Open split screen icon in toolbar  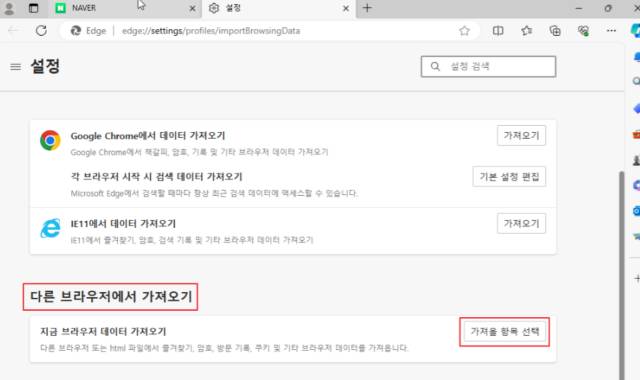click(498, 31)
